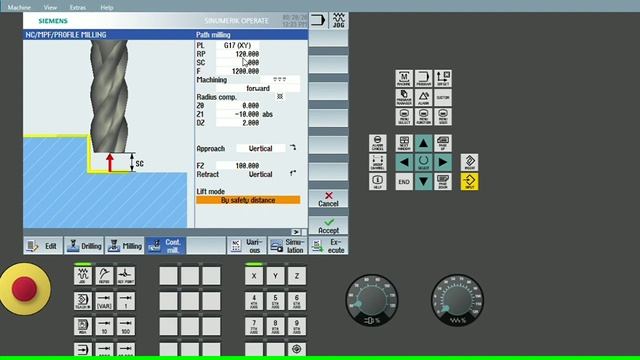The width and height of the screenshot is (640, 360).
Task: Select the REPOS key
Action: tap(104, 276)
